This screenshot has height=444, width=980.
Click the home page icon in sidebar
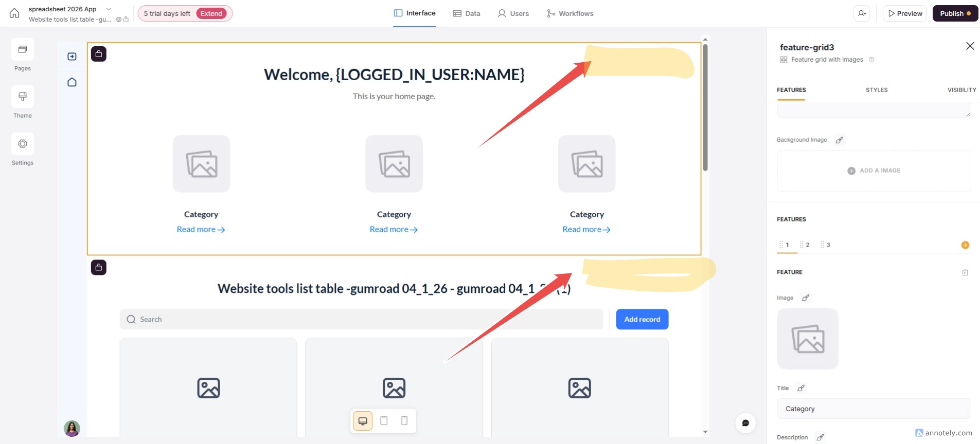(72, 82)
